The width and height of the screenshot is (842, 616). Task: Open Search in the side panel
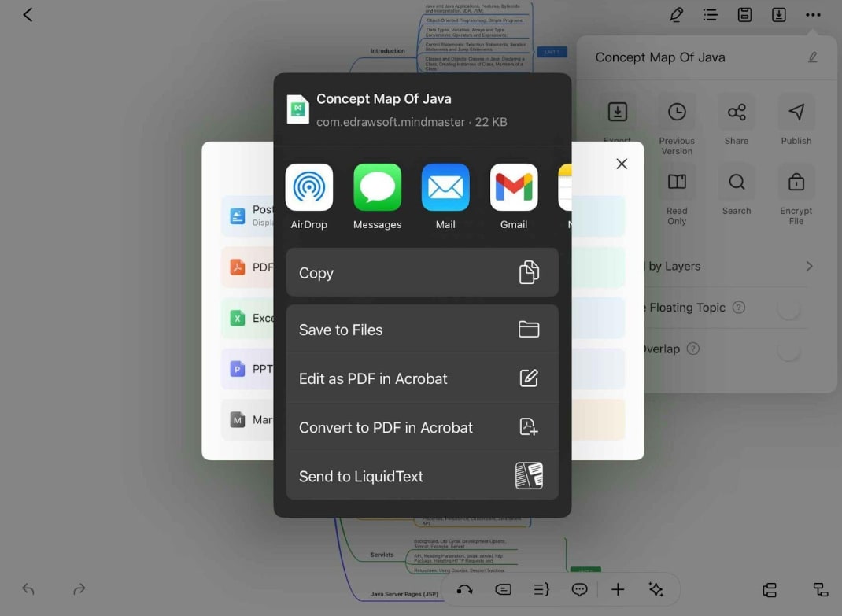click(x=737, y=190)
